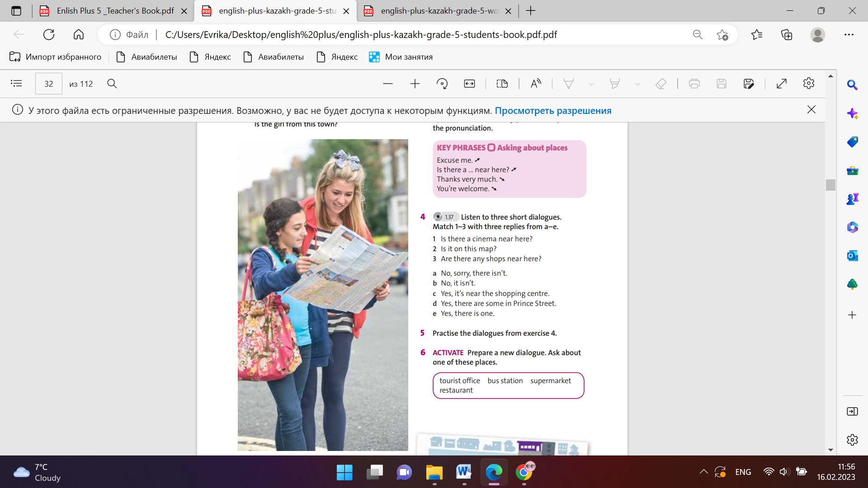Toggle the Highlight marker tool
This screenshot has width=868, height=488.
(x=614, y=84)
